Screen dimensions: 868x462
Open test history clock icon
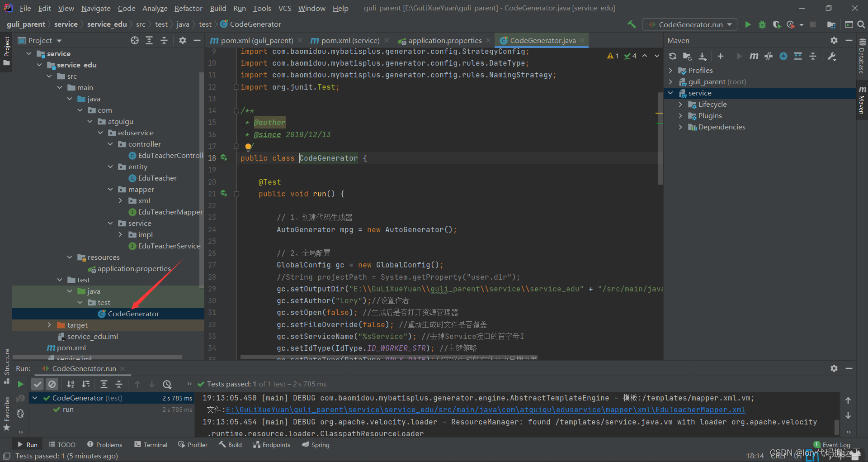click(x=167, y=384)
